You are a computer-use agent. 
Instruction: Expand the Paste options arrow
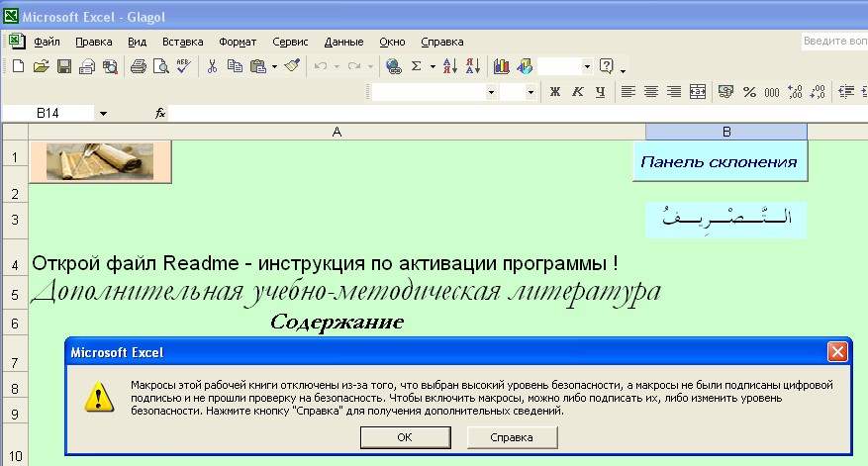274,67
